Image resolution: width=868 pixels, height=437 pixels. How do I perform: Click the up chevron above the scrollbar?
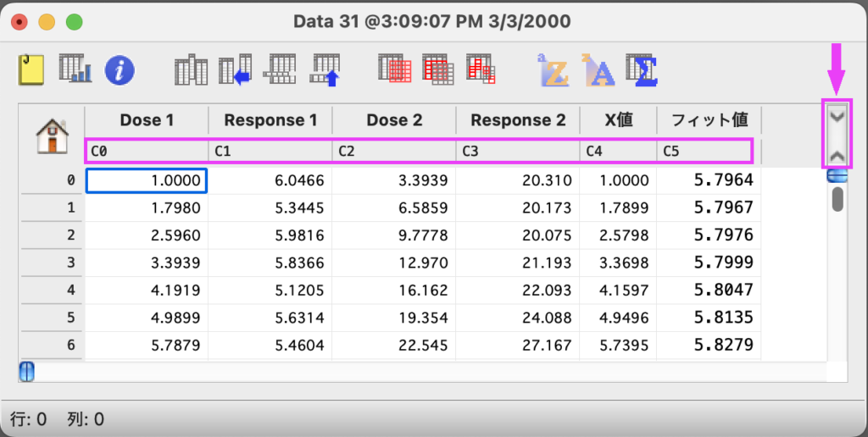(x=837, y=156)
